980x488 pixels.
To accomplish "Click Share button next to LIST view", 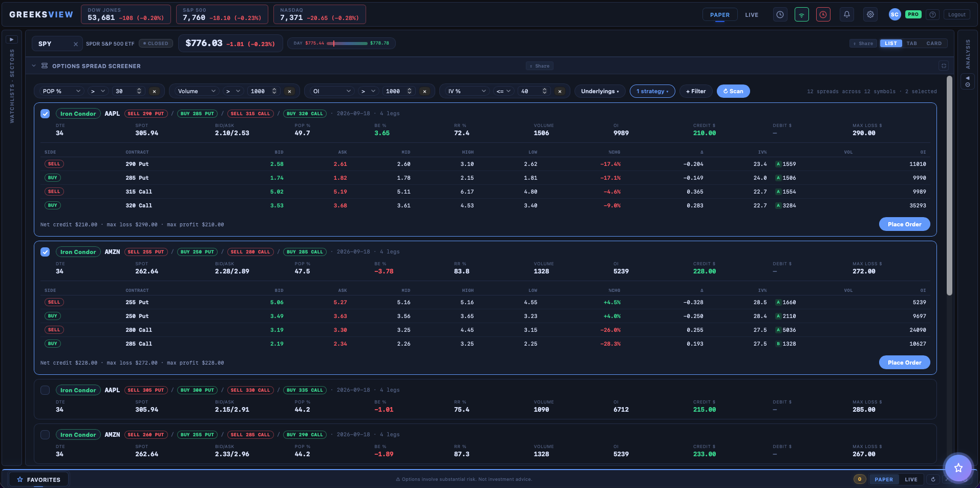I will click(x=863, y=44).
